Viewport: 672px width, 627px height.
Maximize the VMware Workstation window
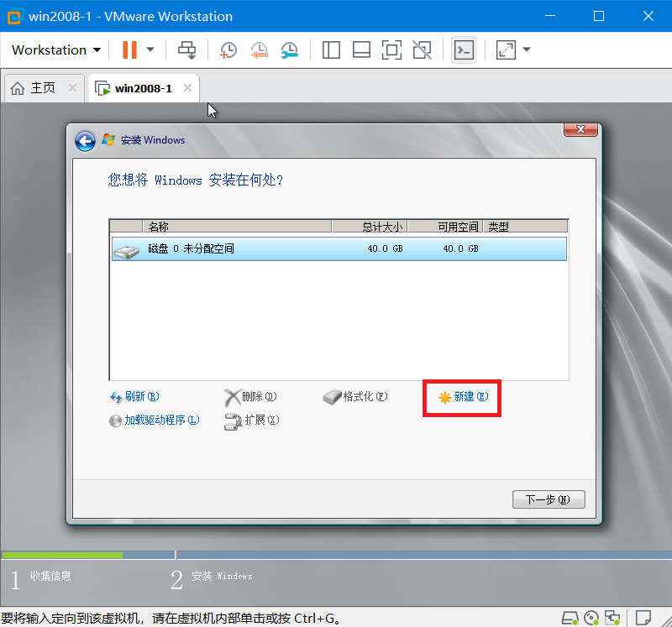pyautogui.click(x=599, y=16)
